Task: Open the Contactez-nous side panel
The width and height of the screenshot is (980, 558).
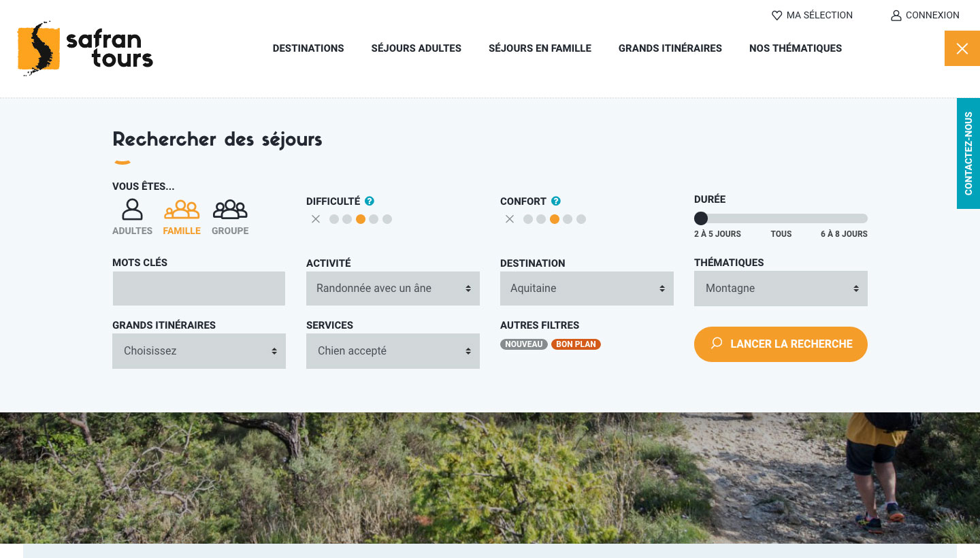Action: pyautogui.click(x=968, y=153)
